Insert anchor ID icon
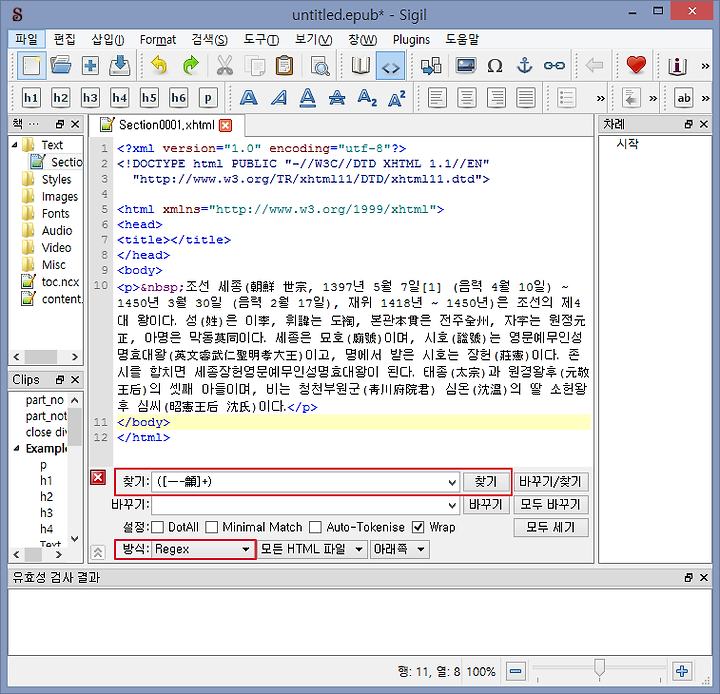720x694 pixels. (x=524, y=66)
